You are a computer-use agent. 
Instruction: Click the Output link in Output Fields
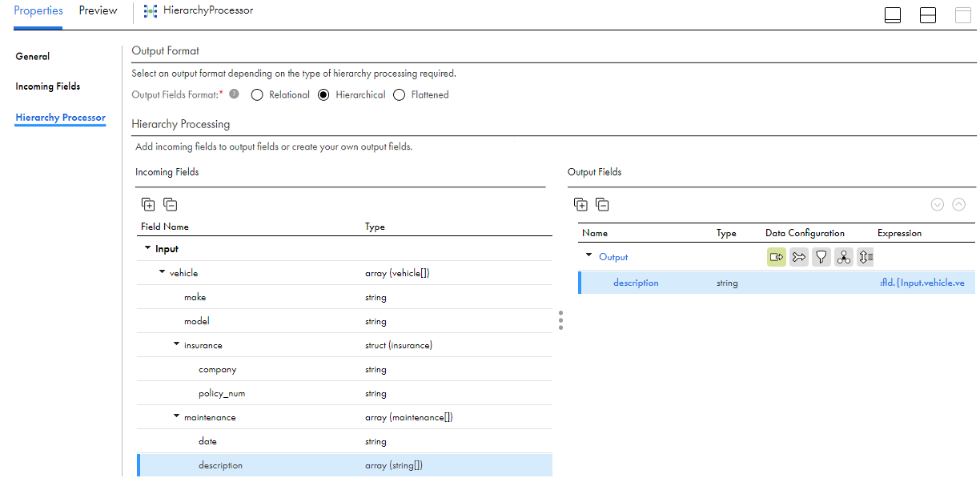(613, 257)
